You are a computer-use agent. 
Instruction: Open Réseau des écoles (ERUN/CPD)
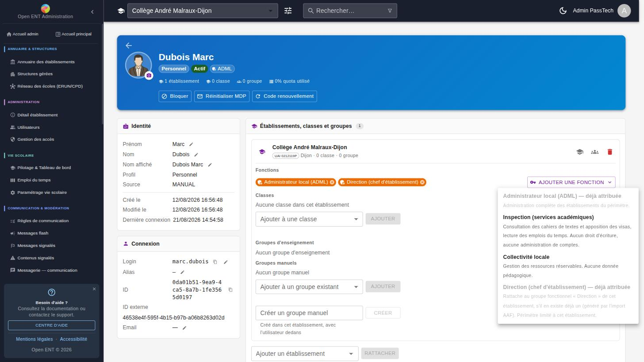click(x=50, y=86)
